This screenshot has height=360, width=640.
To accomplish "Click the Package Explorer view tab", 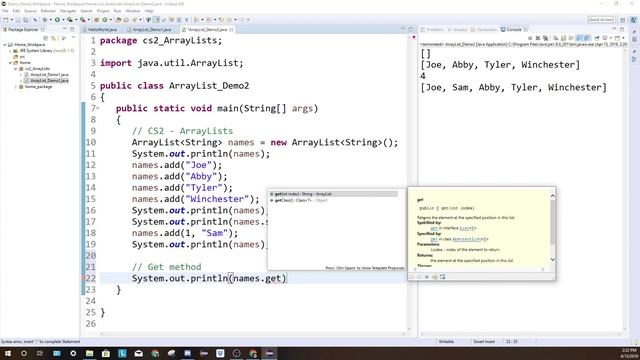I will click(x=22, y=30).
